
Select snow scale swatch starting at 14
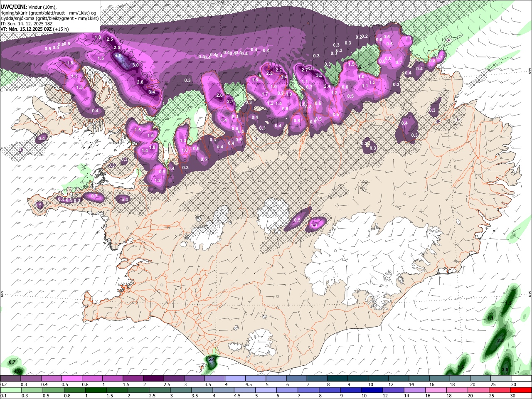point(419,378)
